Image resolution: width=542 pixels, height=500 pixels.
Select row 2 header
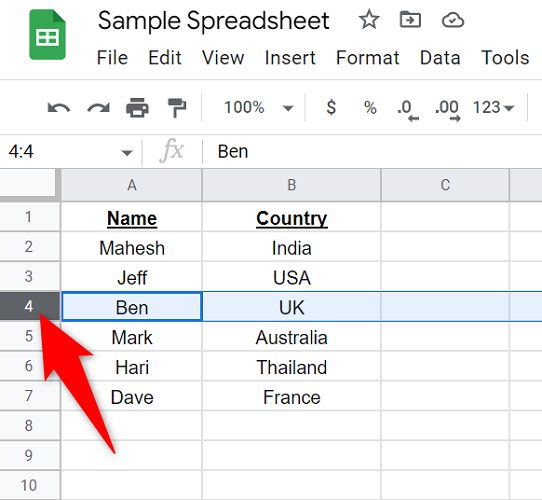tap(30, 247)
